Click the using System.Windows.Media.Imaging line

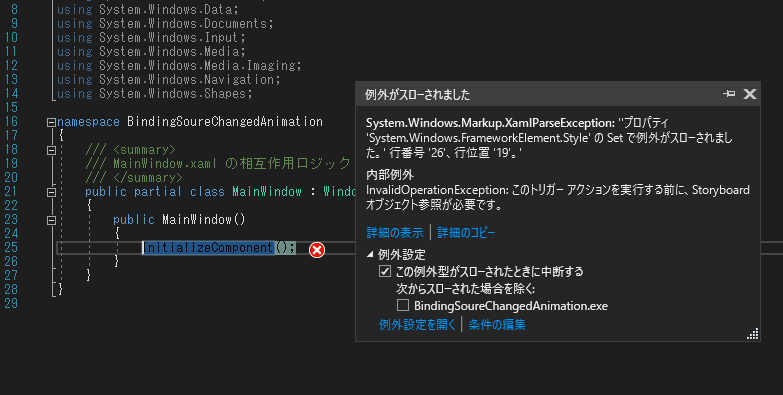(x=179, y=65)
